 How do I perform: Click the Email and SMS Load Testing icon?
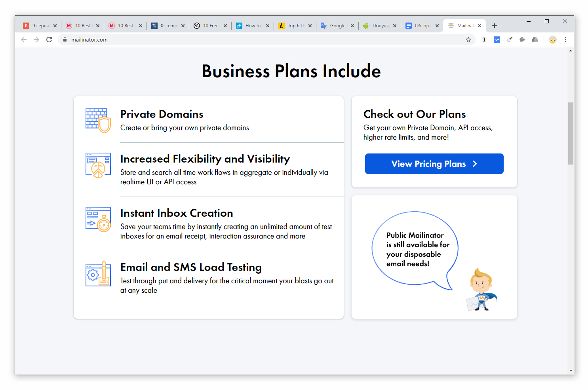coord(98,274)
